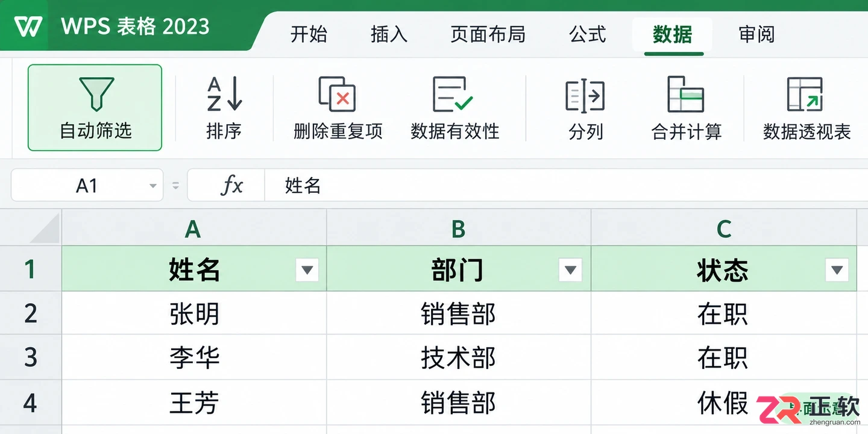Open the 数据有效性 validation icon

point(453,95)
